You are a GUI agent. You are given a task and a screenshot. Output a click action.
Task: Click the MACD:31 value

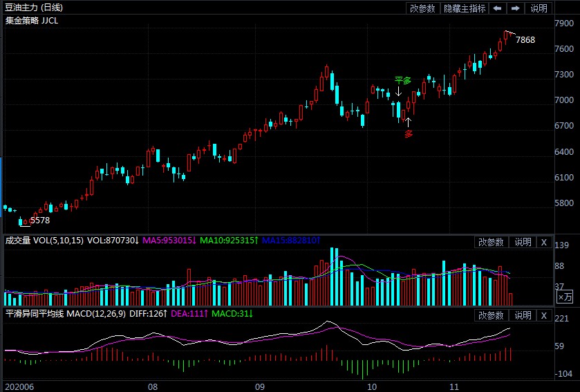tap(232, 314)
